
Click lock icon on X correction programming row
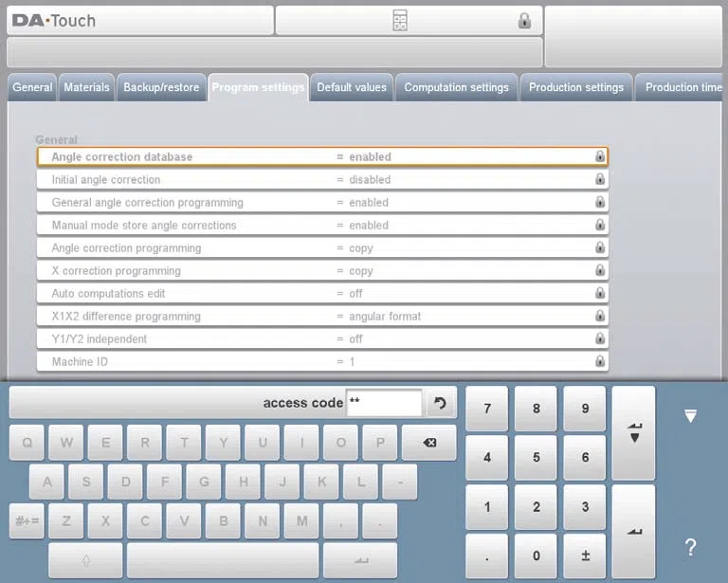[600, 270]
